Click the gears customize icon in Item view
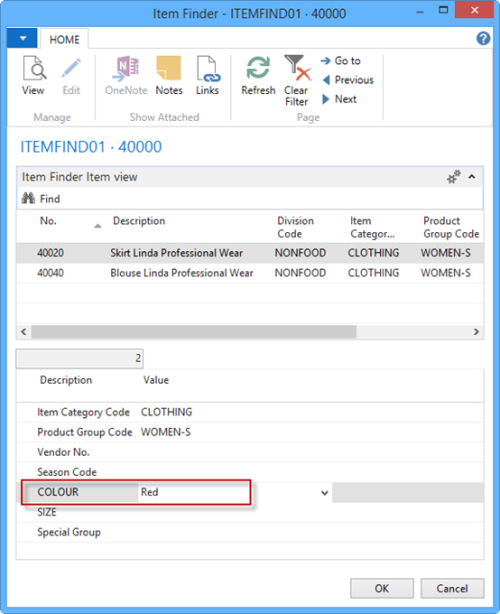Viewport: 500px width, 614px height. pos(454,177)
